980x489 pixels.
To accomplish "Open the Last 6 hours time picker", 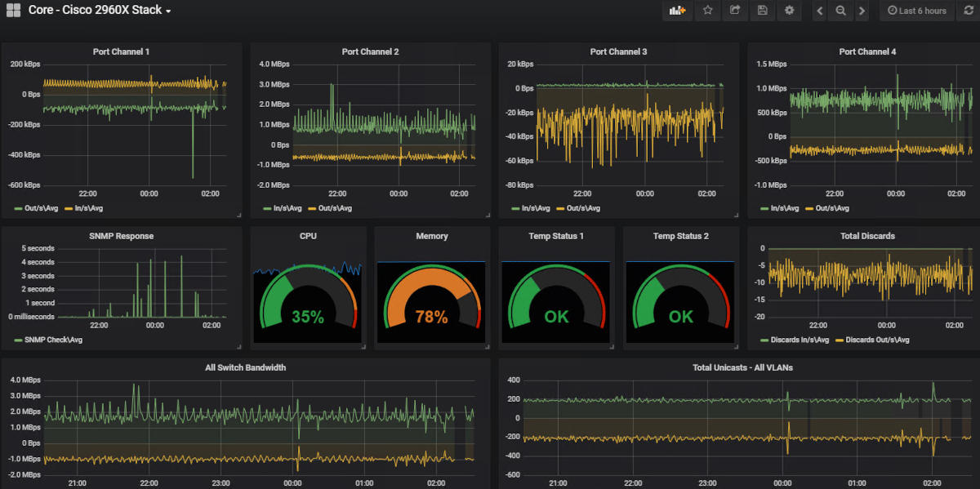I will (x=916, y=11).
